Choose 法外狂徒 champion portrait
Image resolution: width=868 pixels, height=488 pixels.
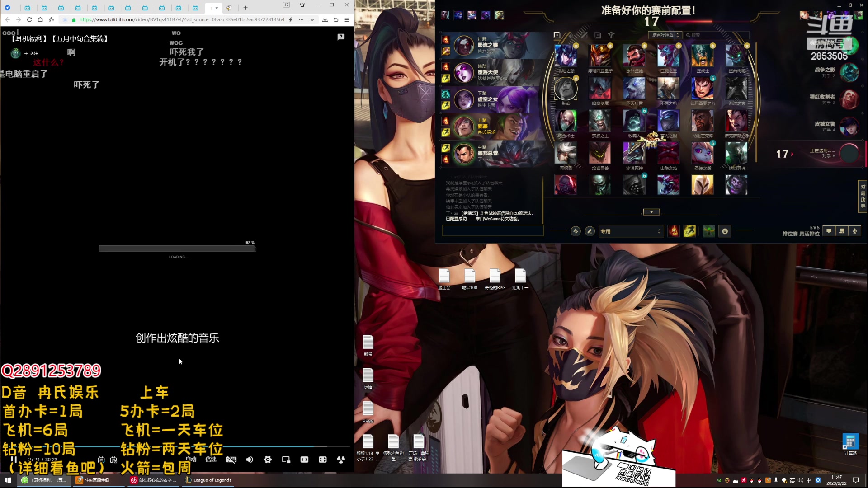[x=634, y=56]
